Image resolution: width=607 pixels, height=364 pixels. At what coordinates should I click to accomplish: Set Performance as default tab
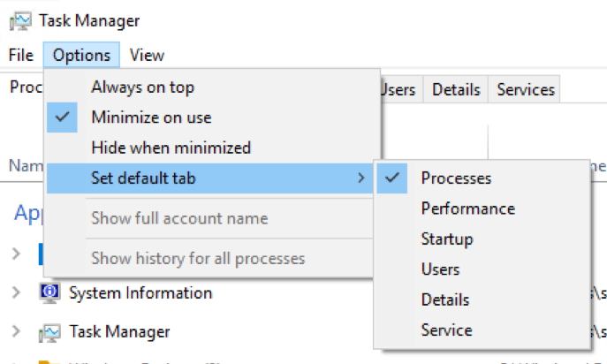[x=467, y=209]
